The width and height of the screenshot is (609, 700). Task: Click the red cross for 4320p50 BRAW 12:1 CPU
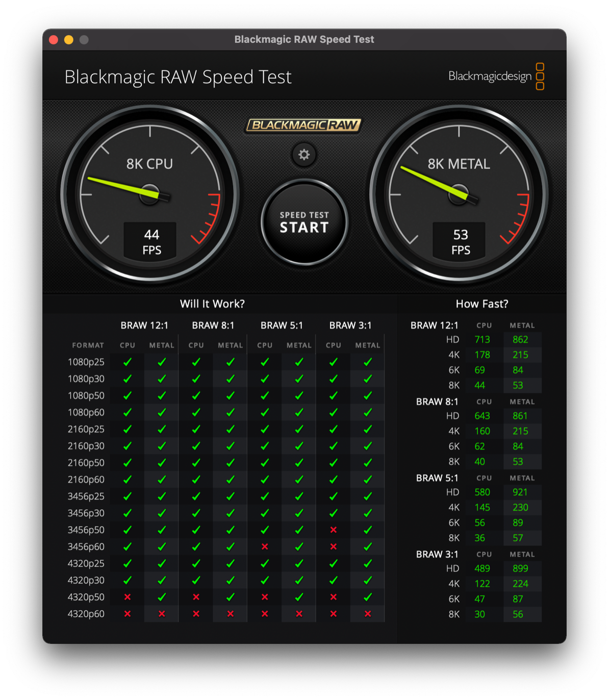(x=128, y=597)
